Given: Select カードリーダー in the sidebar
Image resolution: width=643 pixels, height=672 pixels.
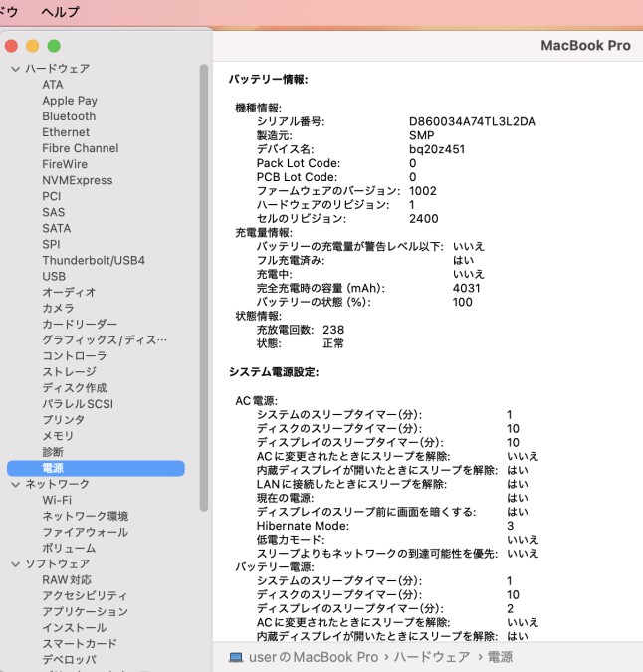Looking at the screenshot, I should point(80,324).
